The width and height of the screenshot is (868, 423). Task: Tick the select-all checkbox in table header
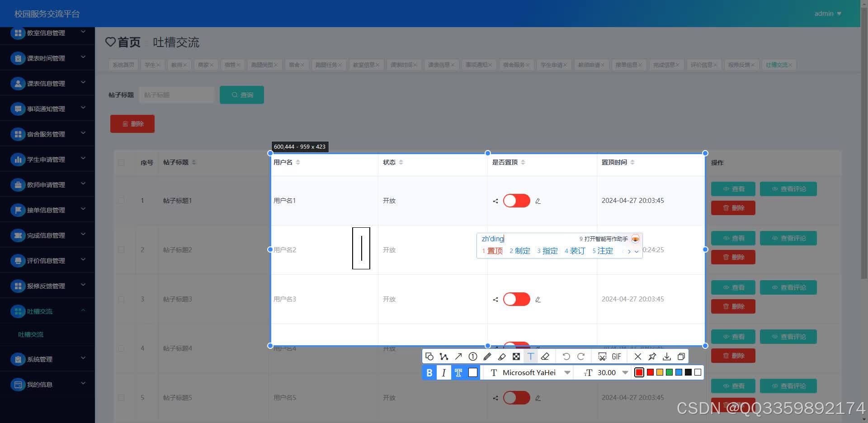(121, 162)
